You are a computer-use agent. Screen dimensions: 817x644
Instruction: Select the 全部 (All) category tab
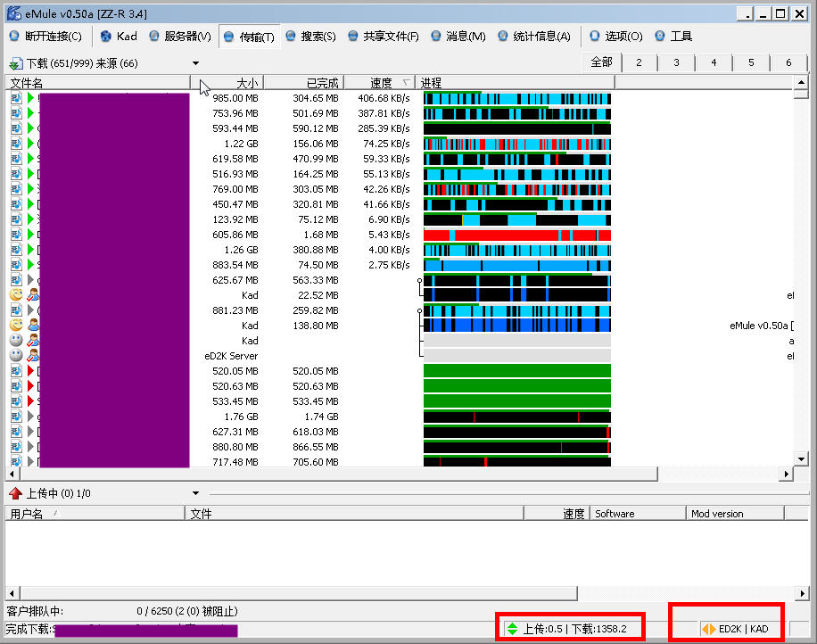601,62
